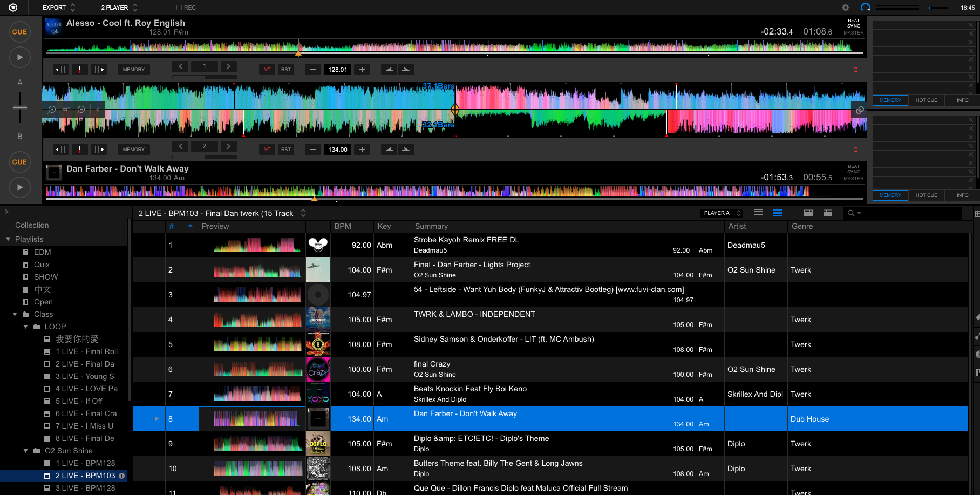Collapse the Playlists tree
The image size is (980, 495).
(8, 239)
